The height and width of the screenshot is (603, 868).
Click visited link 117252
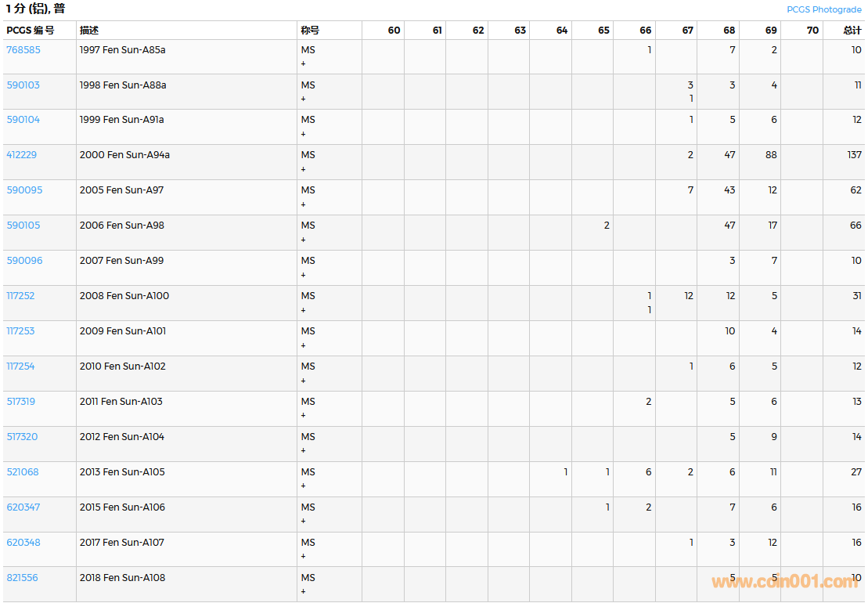(x=20, y=296)
